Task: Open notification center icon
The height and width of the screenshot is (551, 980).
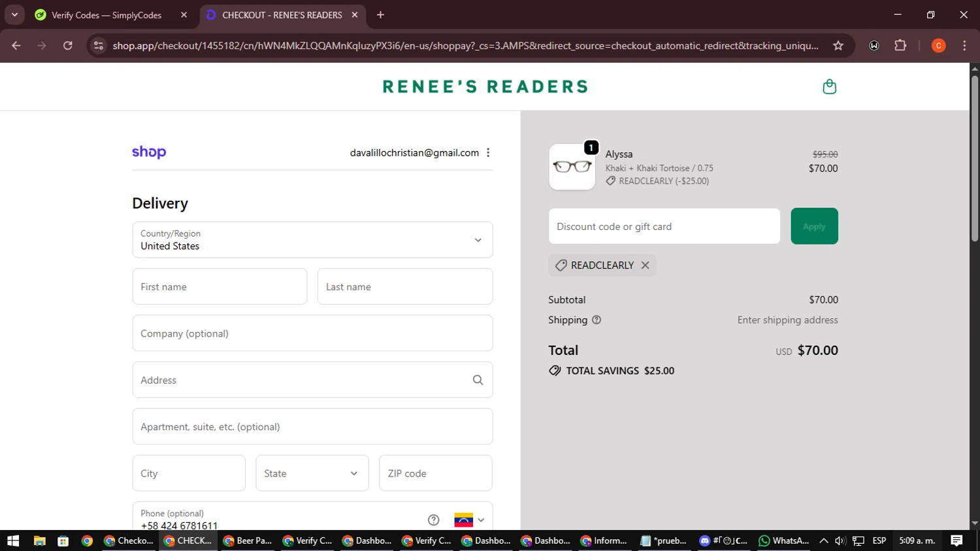Action: click(x=956, y=541)
